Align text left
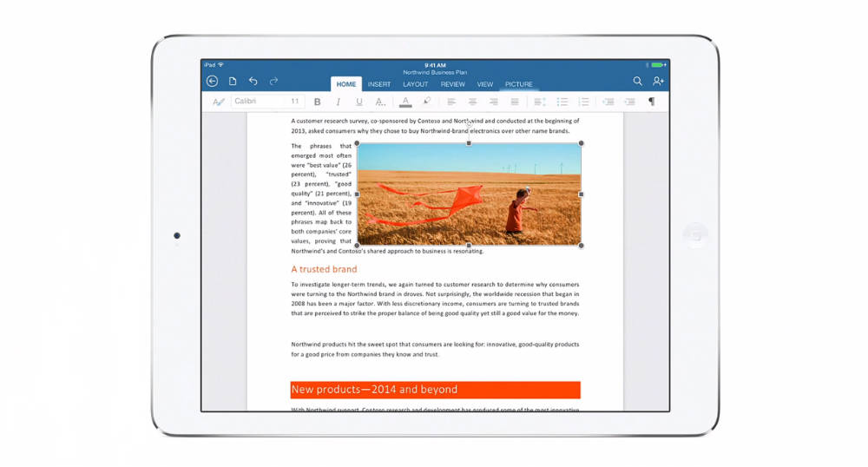 pyautogui.click(x=451, y=102)
